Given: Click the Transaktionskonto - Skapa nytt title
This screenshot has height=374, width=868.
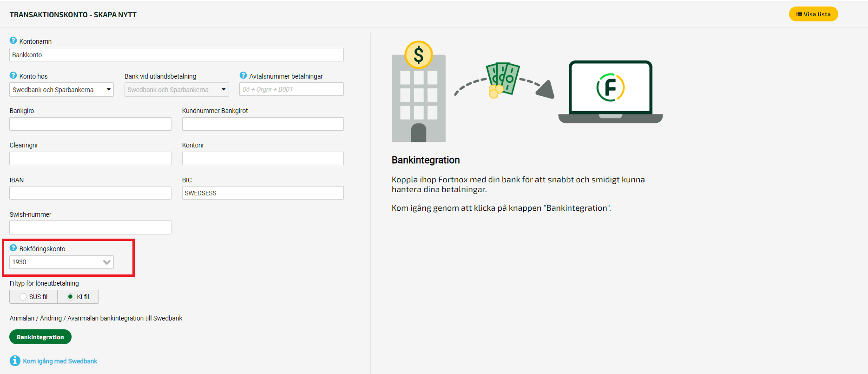Looking at the screenshot, I should pyautogui.click(x=73, y=15).
